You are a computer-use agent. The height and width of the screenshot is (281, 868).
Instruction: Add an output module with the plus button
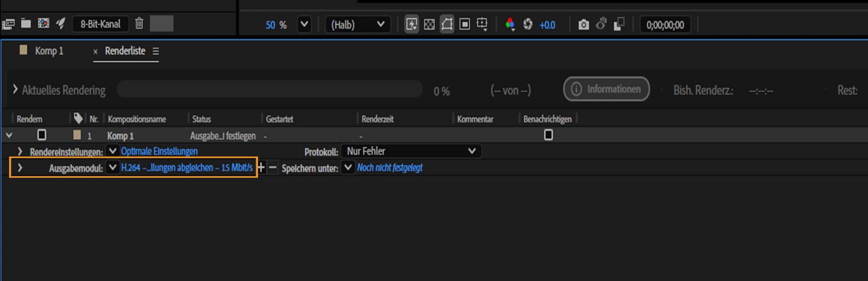point(261,168)
